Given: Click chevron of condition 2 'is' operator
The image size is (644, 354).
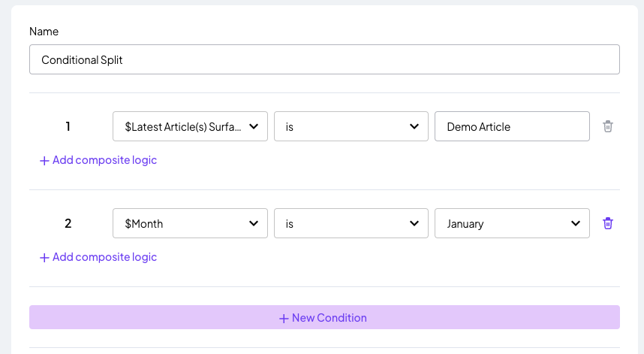Looking at the screenshot, I should [x=414, y=223].
